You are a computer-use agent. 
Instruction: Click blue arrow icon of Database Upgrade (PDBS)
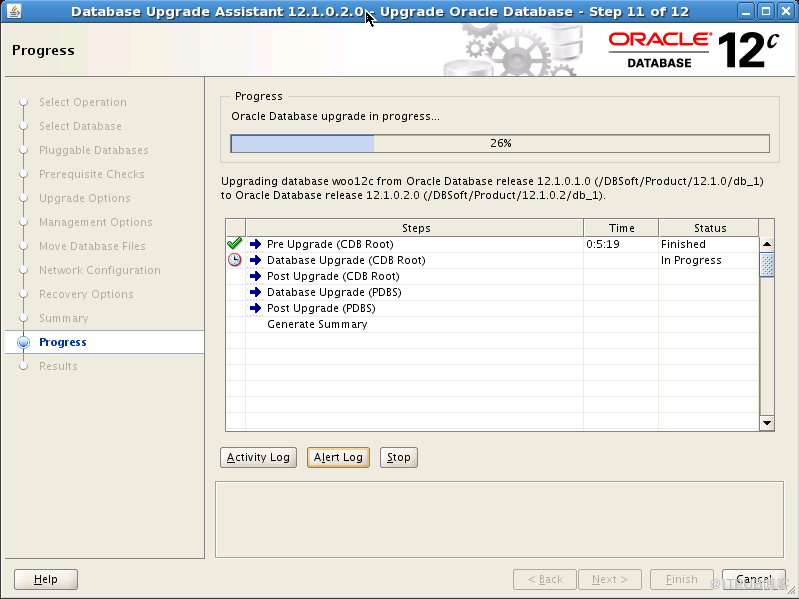tap(255, 292)
